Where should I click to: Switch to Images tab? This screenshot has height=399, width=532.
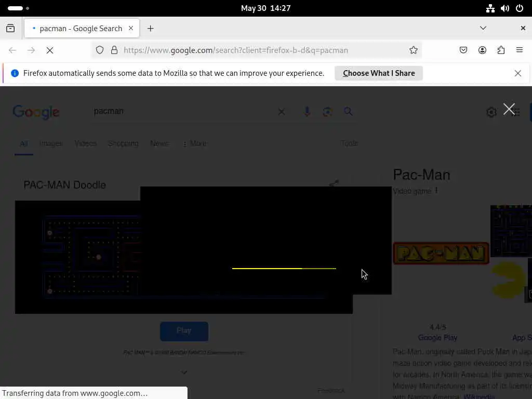click(51, 143)
